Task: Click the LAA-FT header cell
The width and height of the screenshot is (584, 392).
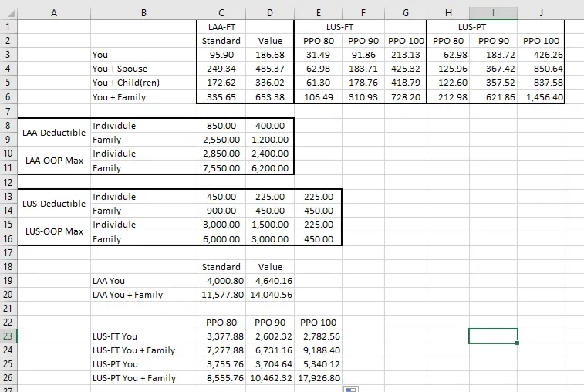Action: [221, 26]
